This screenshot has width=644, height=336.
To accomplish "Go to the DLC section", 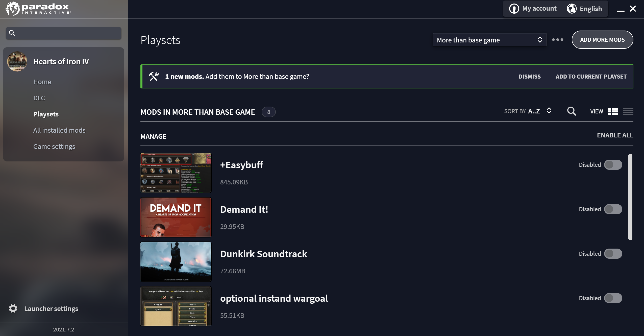I will [x=39, y=98].
